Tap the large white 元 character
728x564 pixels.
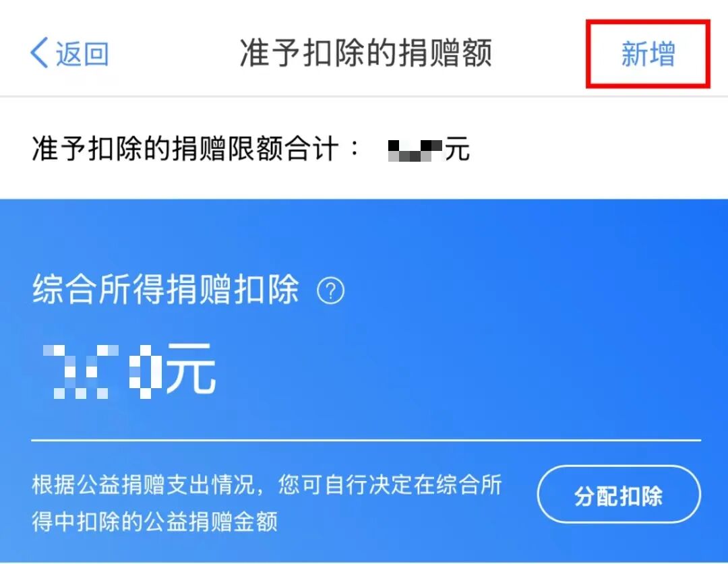(191, 369)
